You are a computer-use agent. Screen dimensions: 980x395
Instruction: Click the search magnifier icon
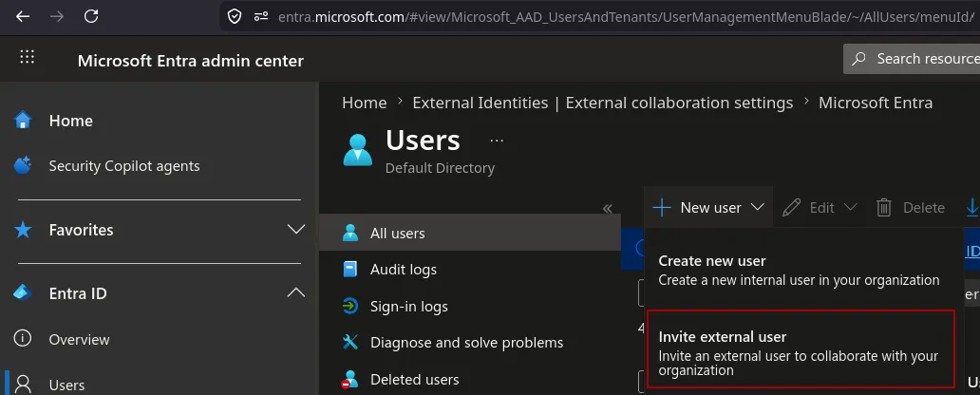tap(859, 59)
